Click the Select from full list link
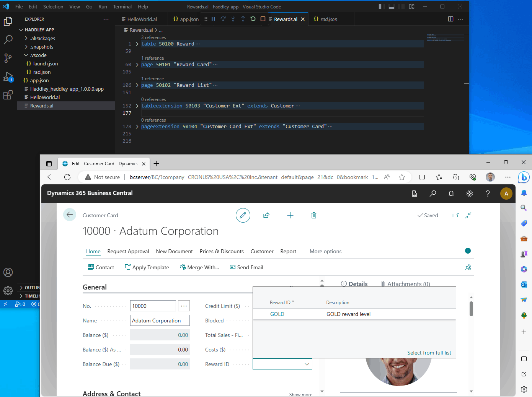The height and width of the screenshot is (397, 532). (429, 353)
